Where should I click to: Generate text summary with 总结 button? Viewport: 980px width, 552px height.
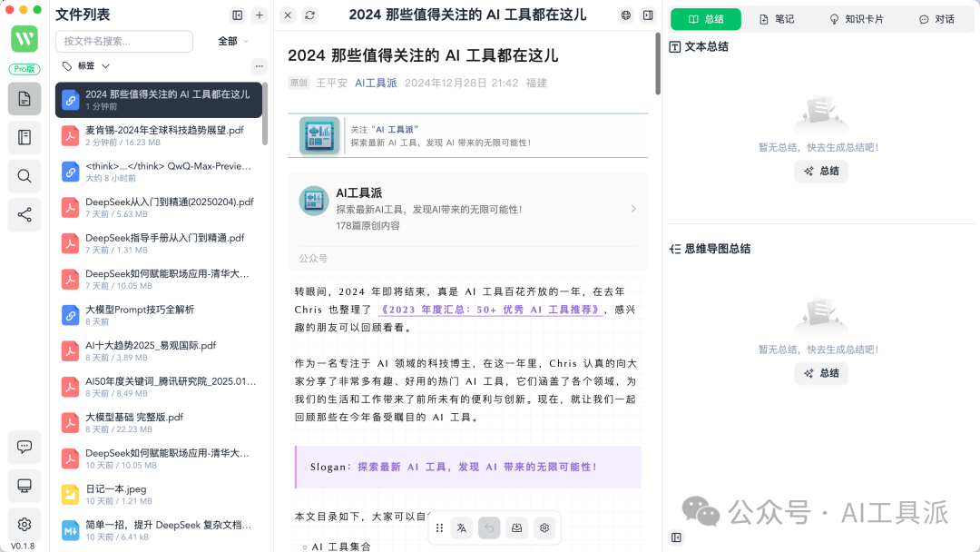pyautogui.click(x=821, y=172)
